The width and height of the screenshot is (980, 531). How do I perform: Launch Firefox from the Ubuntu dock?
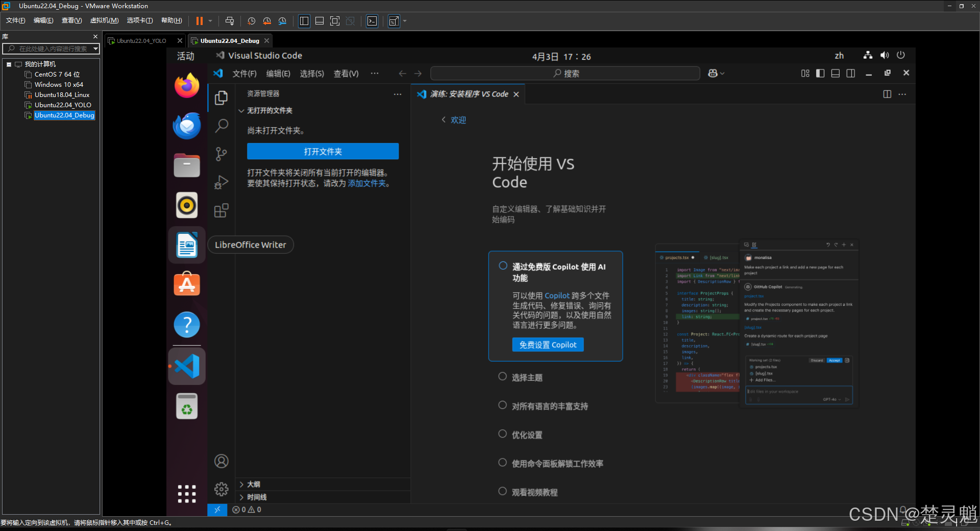click(x=187, y=85)
